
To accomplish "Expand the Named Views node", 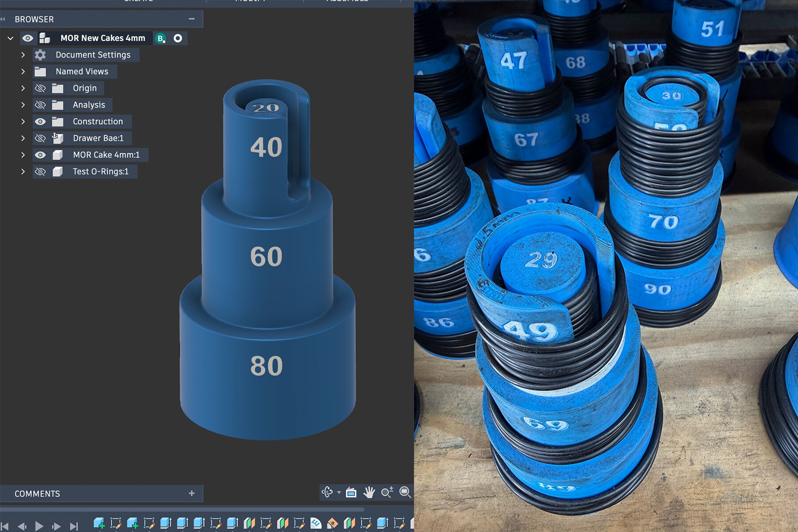I will coord(23,71).
